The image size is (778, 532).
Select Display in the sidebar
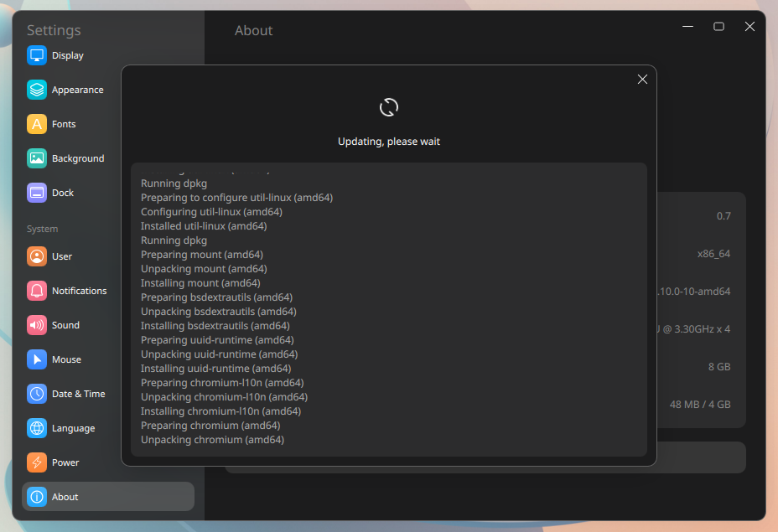click(x=67, y=55)
